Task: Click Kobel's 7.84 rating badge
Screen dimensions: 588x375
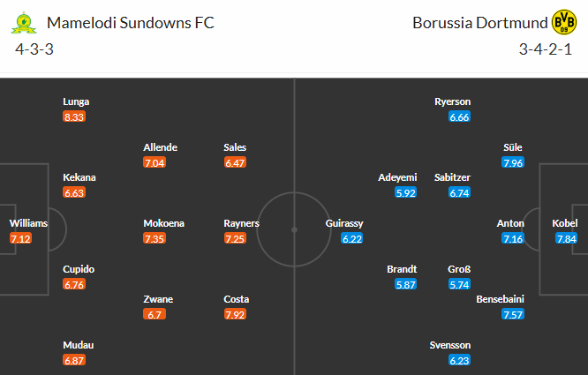Action: (566, 238)
